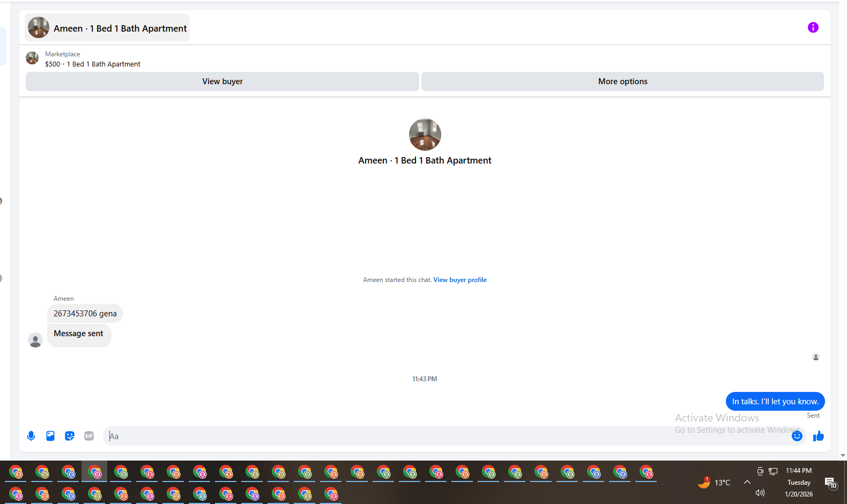Open conversation information with purple info icon
The height and width of the screenshot is (504, 847).
[x=813, y=27]
